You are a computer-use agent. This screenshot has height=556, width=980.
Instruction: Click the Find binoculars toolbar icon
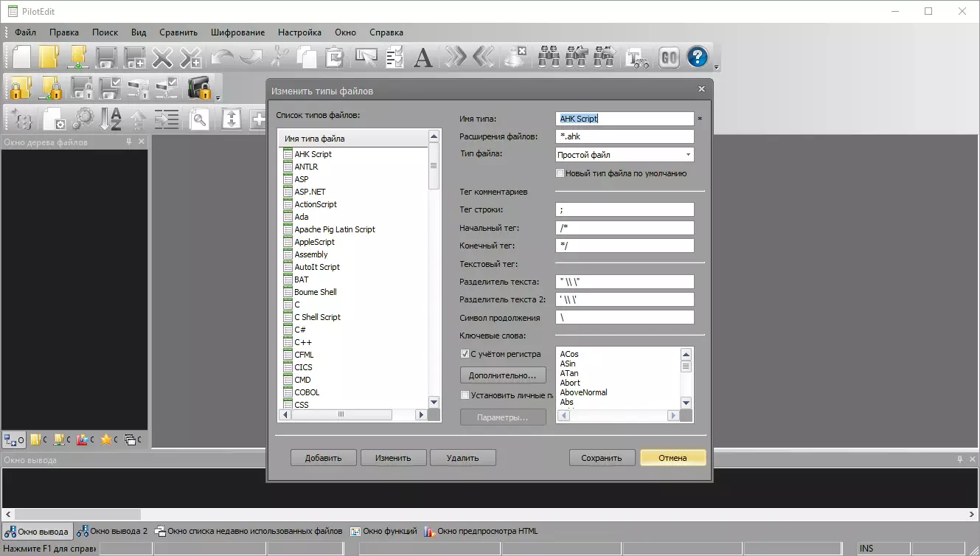click(548, 57)
